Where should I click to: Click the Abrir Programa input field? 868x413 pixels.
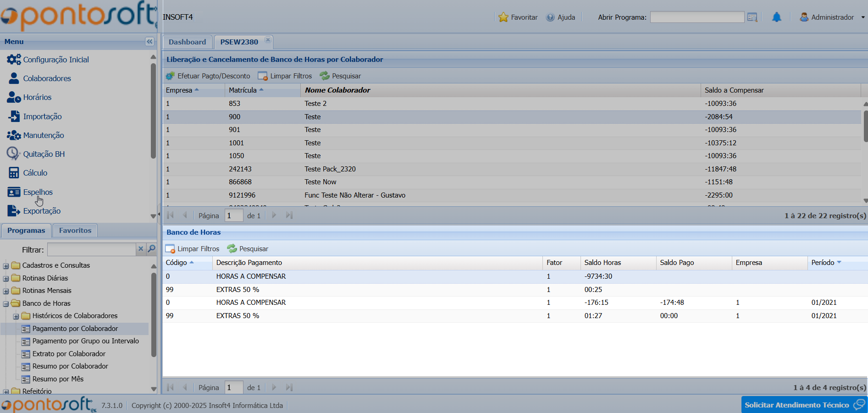(x=697, y=17)
